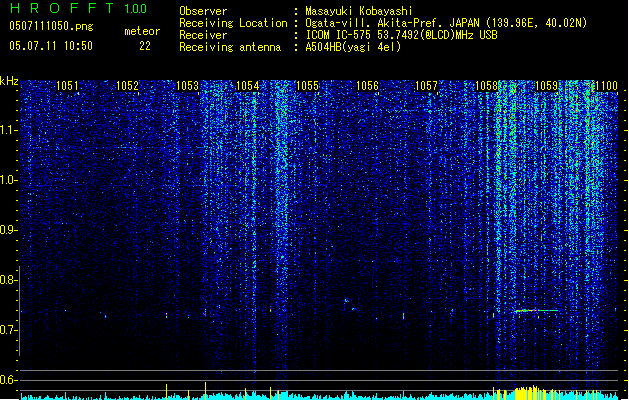Click the 1.1 kHz axis label

tap(9, 130)
